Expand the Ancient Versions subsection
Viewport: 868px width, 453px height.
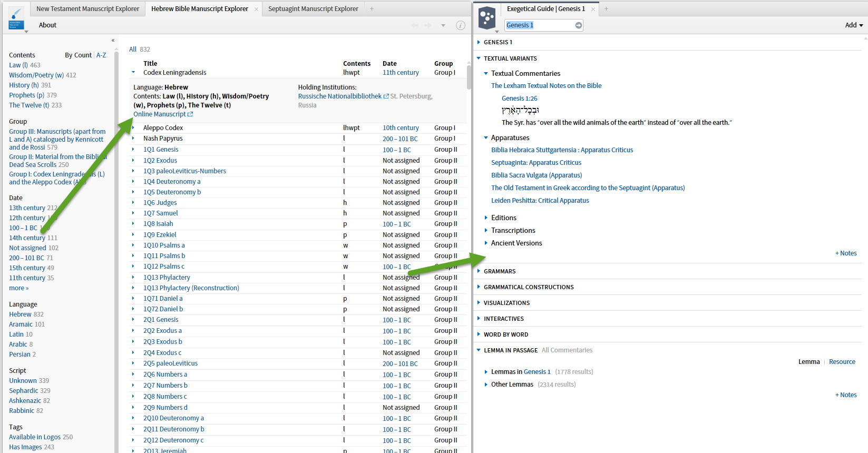[x=486, y=243]
